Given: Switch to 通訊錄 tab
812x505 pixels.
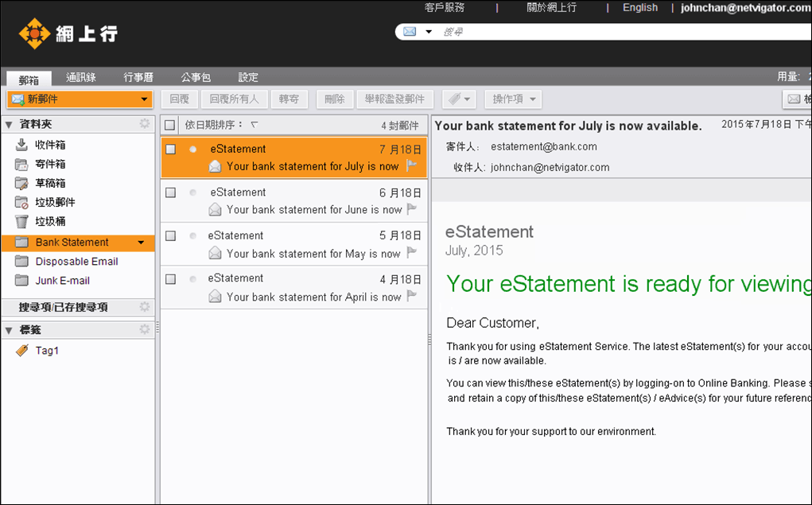Looking at the screenshot, I should [x=81, y=77].
